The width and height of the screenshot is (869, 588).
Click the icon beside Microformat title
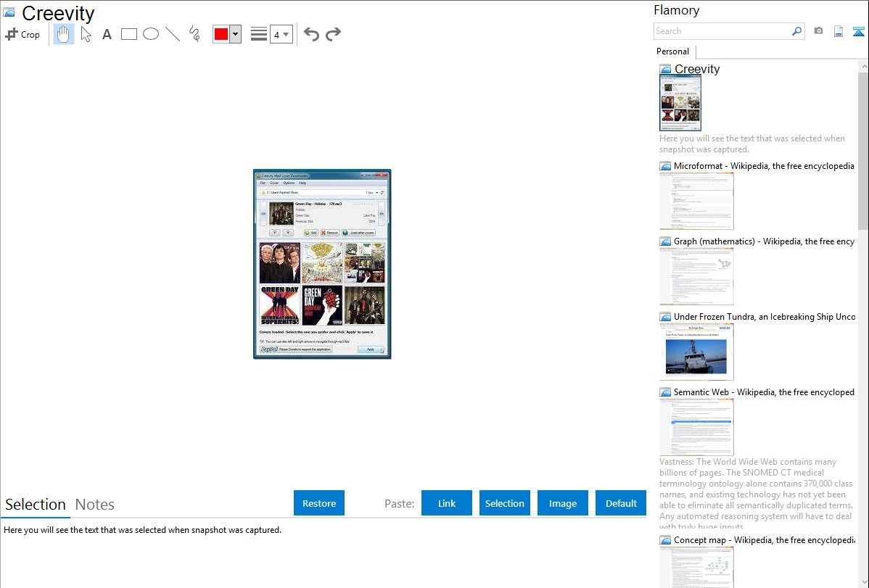(665, 166)
